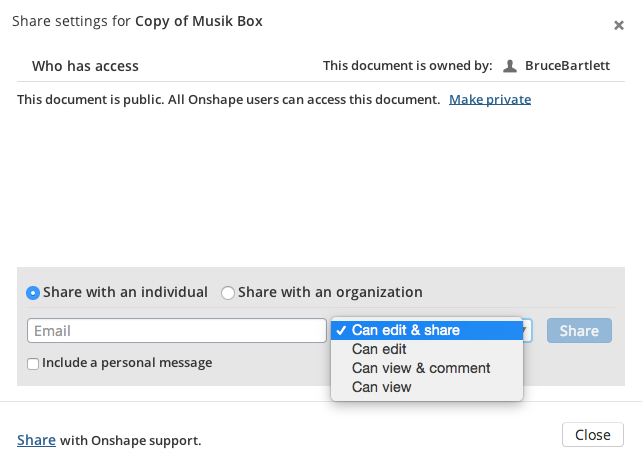The width and height of the screenshot is (642, 466).
Task: Select Share with an individual radio button
Action: click(33, 293)
